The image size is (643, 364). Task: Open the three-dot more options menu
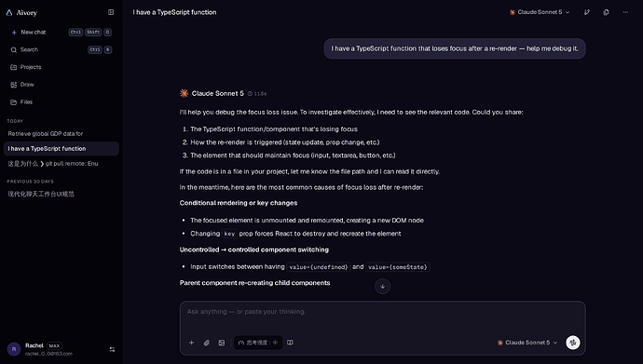tap(625, 12)
